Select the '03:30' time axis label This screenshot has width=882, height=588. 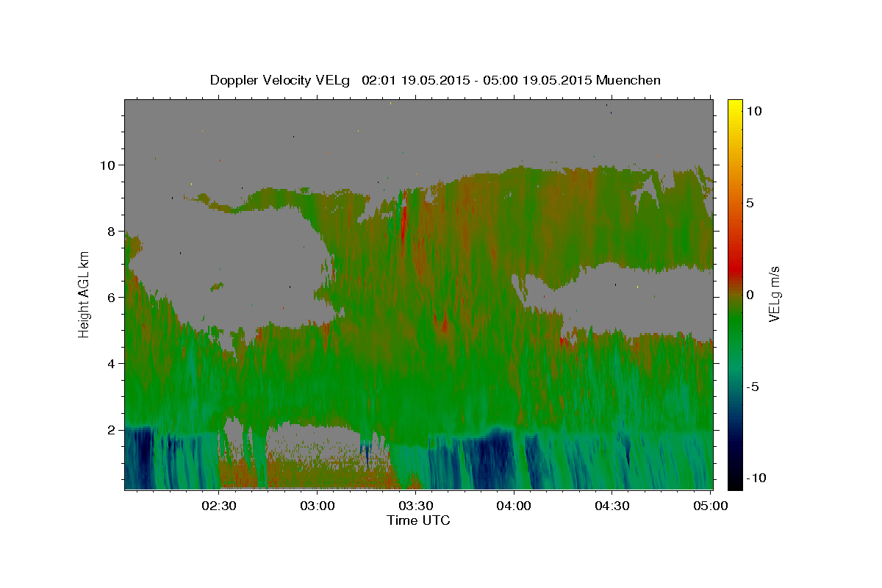[x=415, y=506]
